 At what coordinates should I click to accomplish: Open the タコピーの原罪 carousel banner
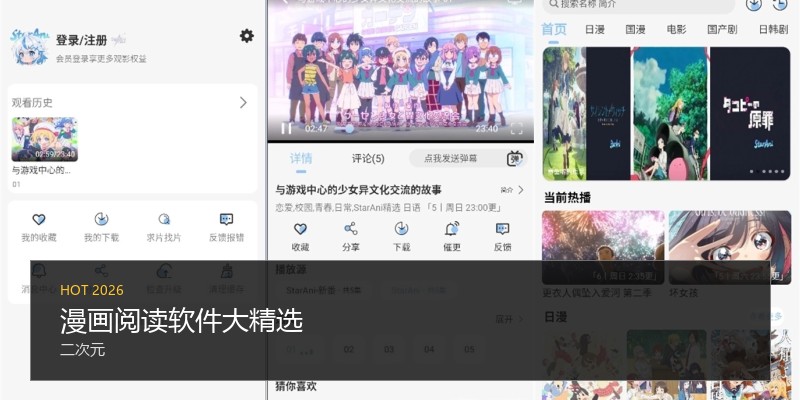(750, 113)
